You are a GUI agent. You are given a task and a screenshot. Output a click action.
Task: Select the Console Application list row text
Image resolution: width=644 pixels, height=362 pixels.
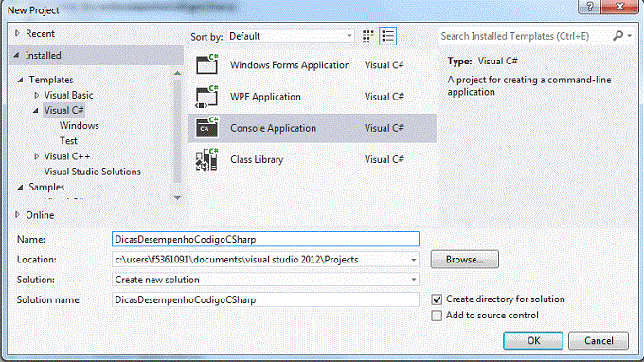point(273,128)
